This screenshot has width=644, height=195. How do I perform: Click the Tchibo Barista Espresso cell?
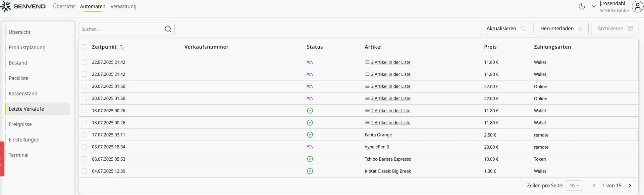(388, 159)
